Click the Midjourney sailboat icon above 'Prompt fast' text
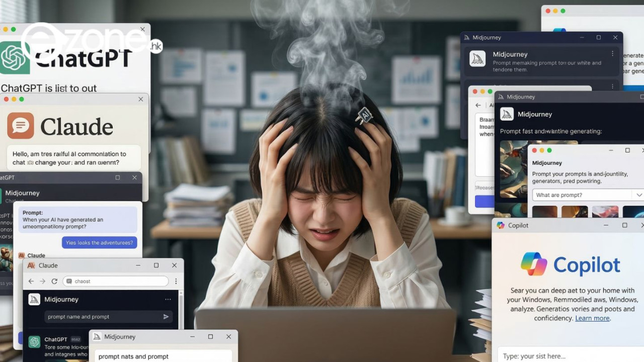This screenshot has height=362, width=644. (x=507, y=114)
